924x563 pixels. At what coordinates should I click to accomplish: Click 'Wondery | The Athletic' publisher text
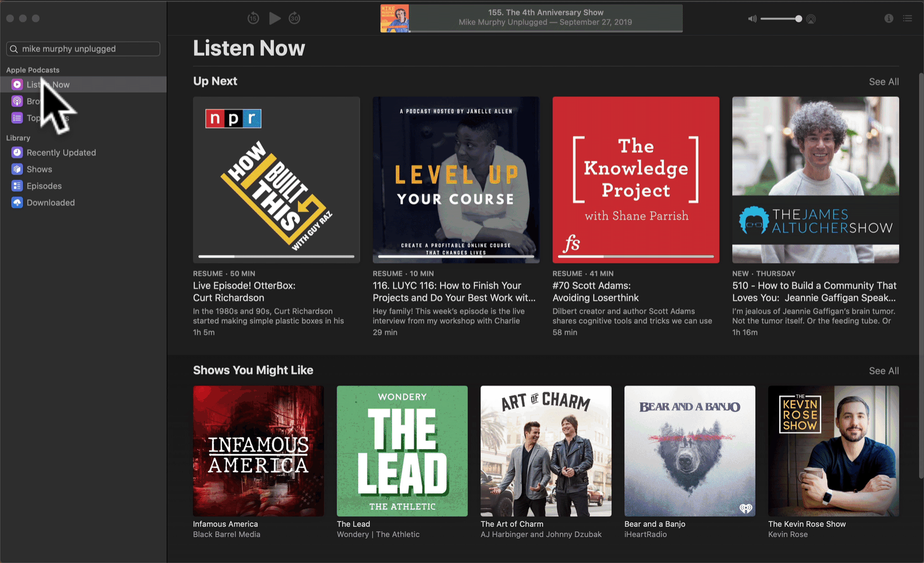(x=378, y=534)
